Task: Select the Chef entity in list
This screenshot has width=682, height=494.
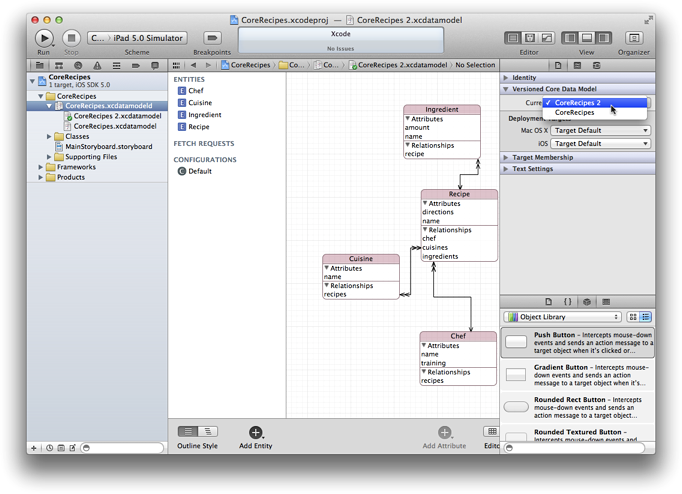Action: coord(195,91)
